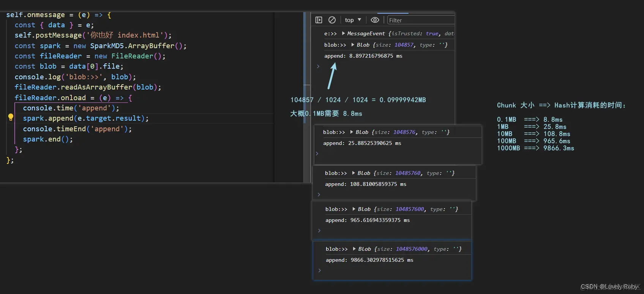Image resolution: width=644 pixels, height=294 pixels.
Task: Click the 'self.onmessage' code line
Action: coord(59,15)
